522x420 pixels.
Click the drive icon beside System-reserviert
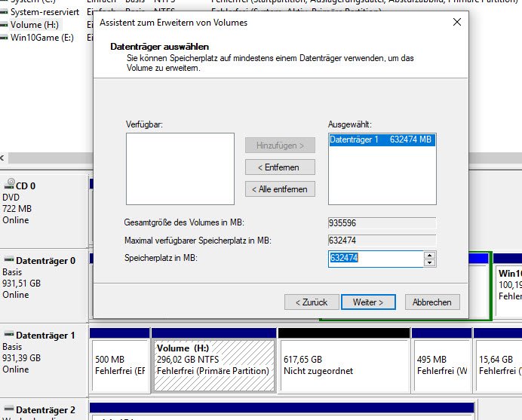click(x=4, y=12)
